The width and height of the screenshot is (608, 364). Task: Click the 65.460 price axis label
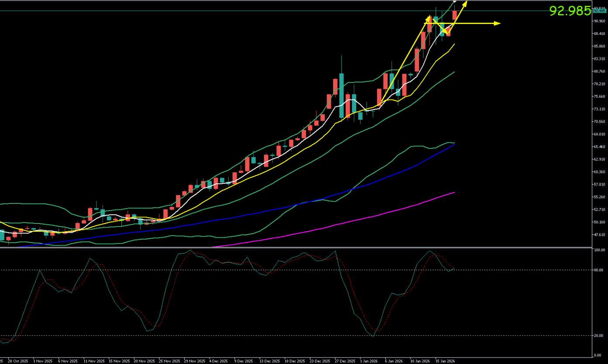pyautogui.click(x=598, y=147)
